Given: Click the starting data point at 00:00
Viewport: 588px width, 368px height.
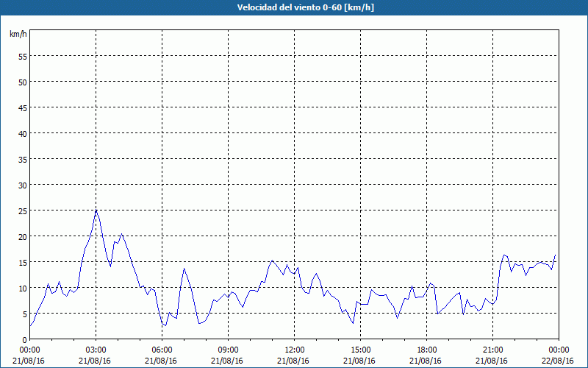Looking at the screenshot, I should coord(30,326).
